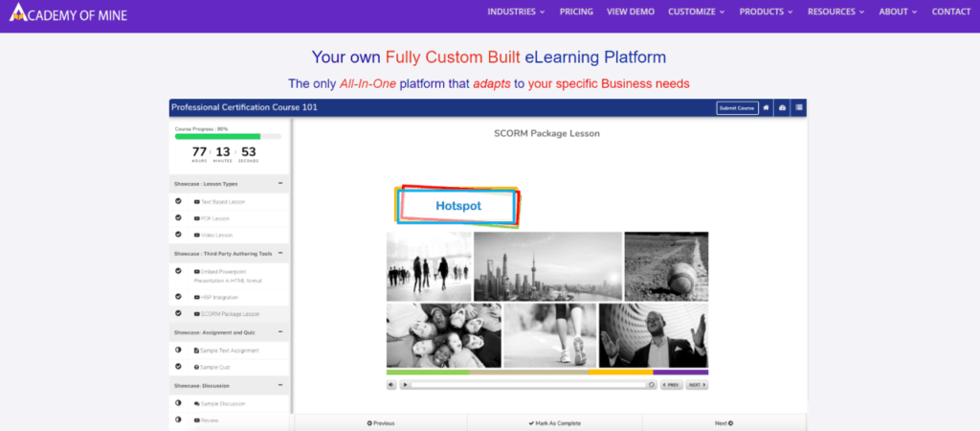Click the home icon in course header
Viewport: 980px width, 431px height.
766,107
